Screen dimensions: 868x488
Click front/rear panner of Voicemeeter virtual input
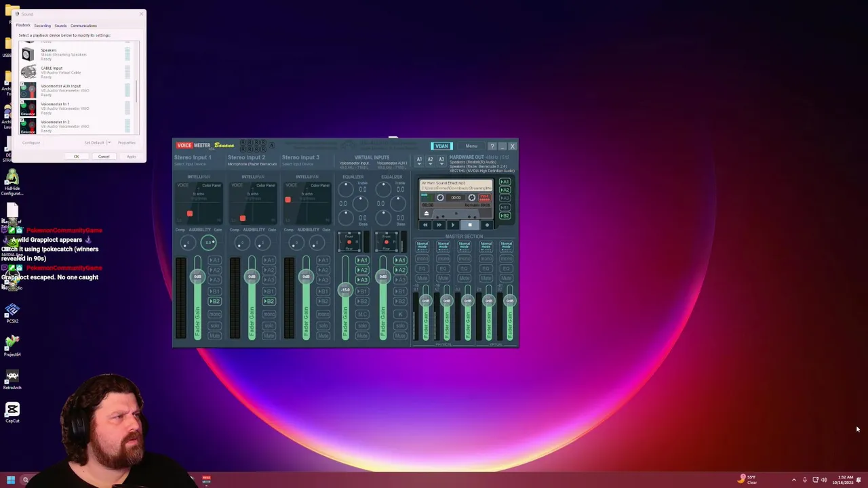pyautogui.click(x=349, y=242)
